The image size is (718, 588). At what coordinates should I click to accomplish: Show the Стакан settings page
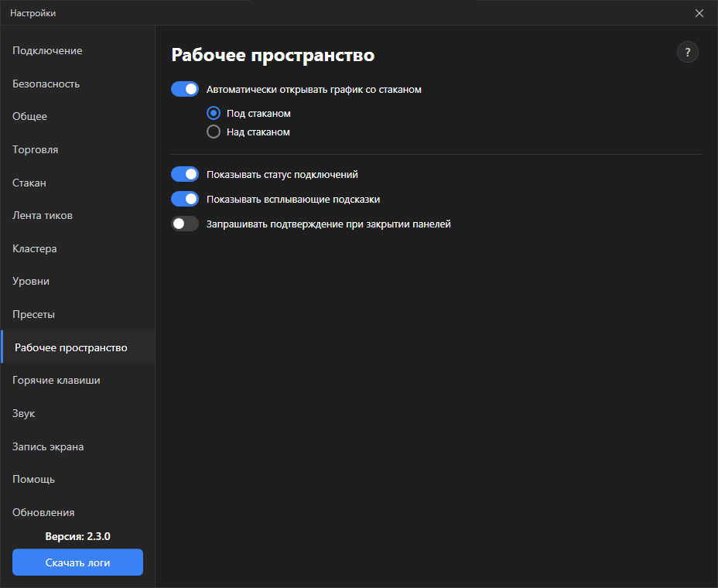[x=78, y=183]
